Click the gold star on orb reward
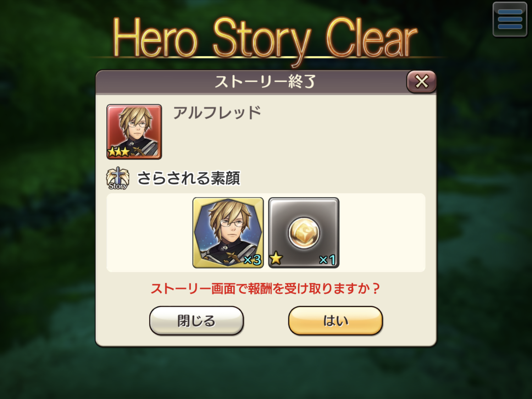 pos(276,259)
